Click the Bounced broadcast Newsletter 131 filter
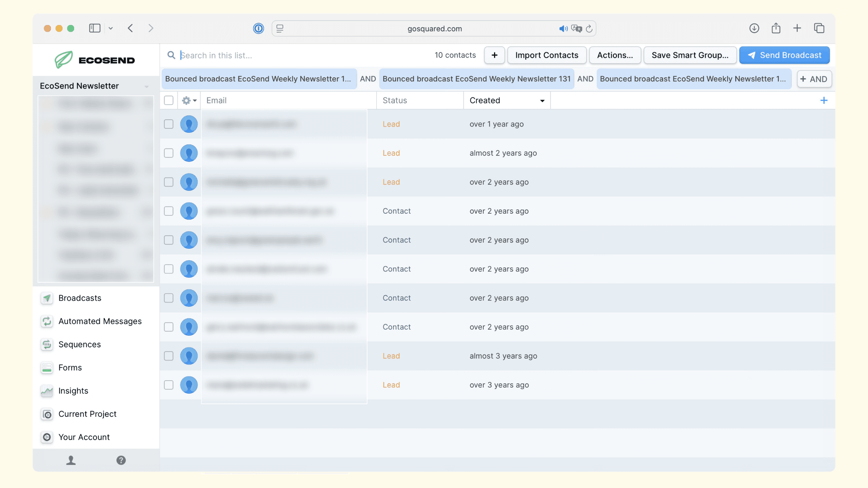 pyautogui.click(x=476, y=79)
